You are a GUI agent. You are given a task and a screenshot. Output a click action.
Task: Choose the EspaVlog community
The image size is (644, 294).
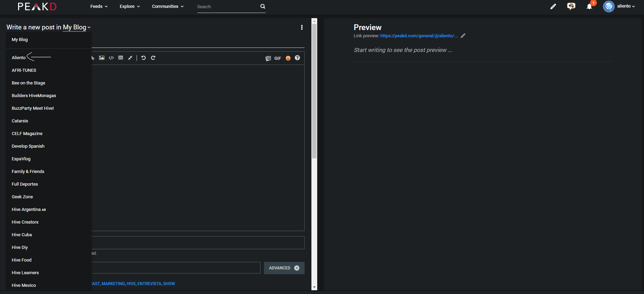49,159
